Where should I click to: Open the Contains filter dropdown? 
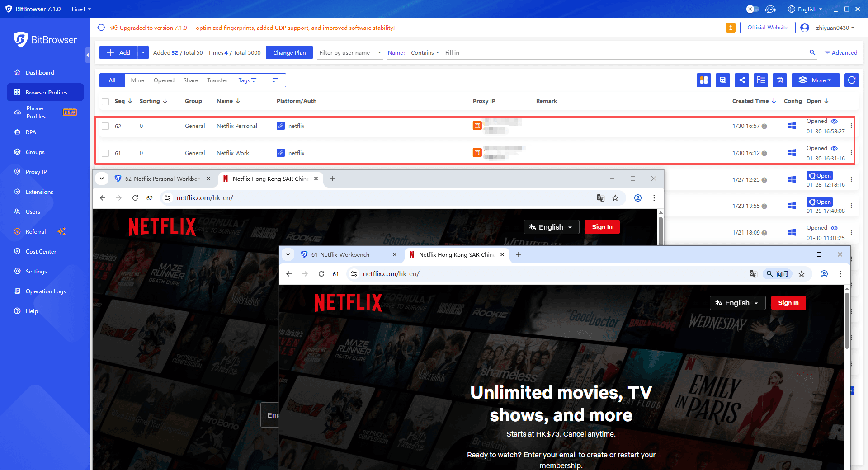pyautogui.click(x=424, y=52)
